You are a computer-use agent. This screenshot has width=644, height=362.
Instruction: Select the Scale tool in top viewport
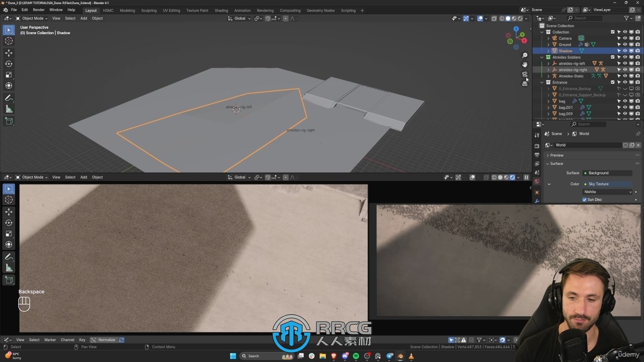9,75
